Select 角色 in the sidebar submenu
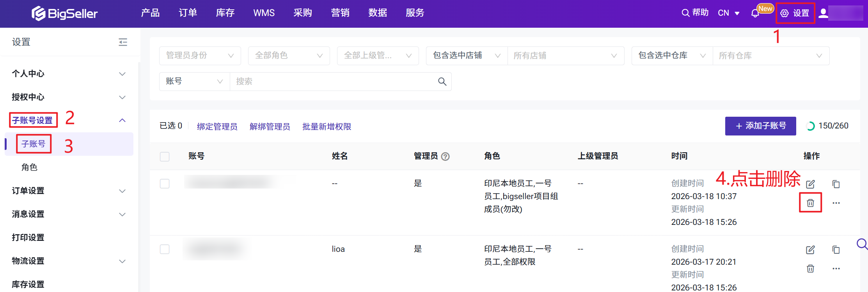The height and width of the screenshot is (292, 868). click(x=29, y=167)
